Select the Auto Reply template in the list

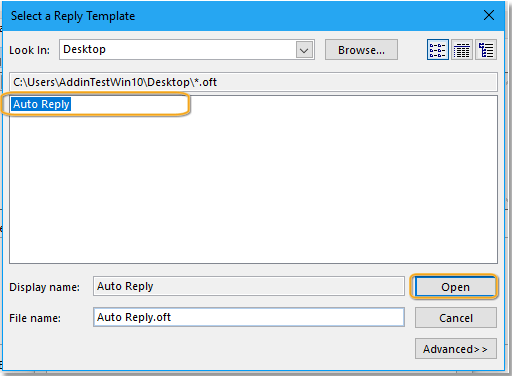tap(41, 104)
